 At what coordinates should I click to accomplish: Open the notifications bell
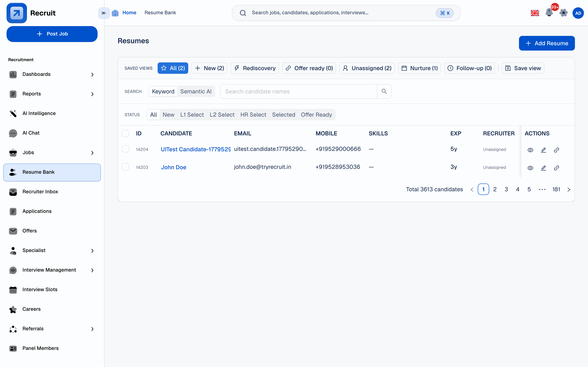[549, 13]
